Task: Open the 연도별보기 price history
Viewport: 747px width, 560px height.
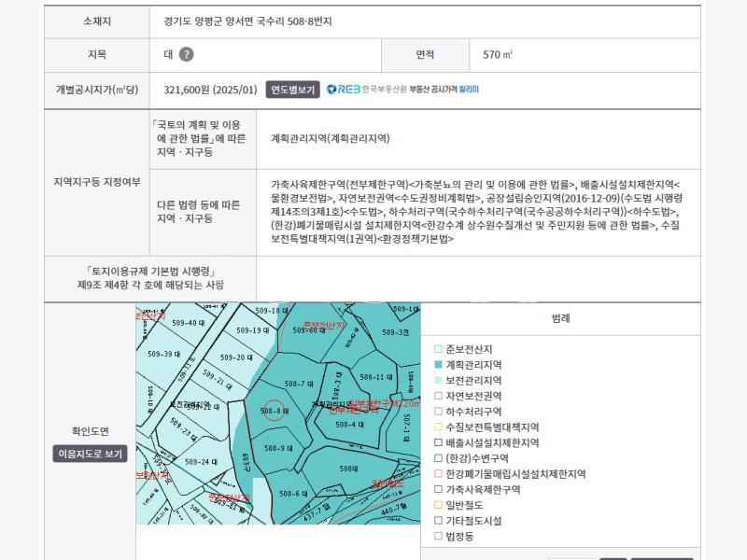Action: pyautogui.click(x=293, y=90)
